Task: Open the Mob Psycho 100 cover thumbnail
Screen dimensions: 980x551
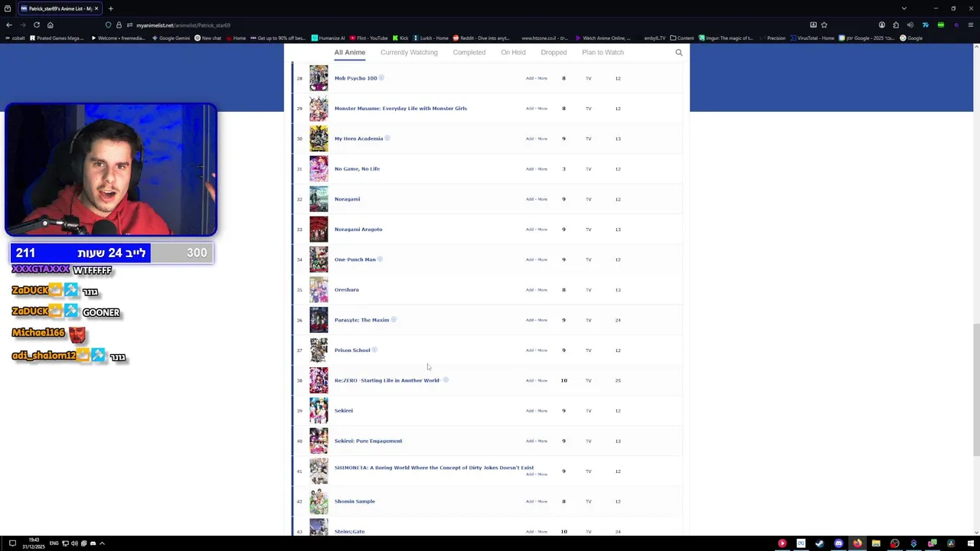Action: (x=318, y=78)
